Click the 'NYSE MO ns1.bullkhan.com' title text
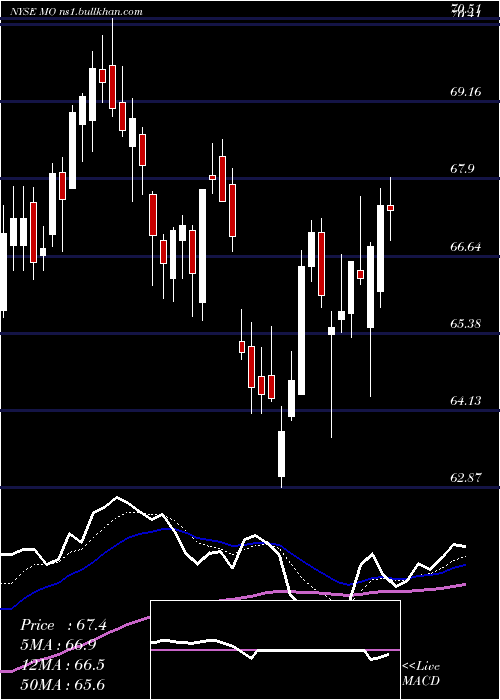The height and width of the screenshot is (700, 500). coord(76,11)
